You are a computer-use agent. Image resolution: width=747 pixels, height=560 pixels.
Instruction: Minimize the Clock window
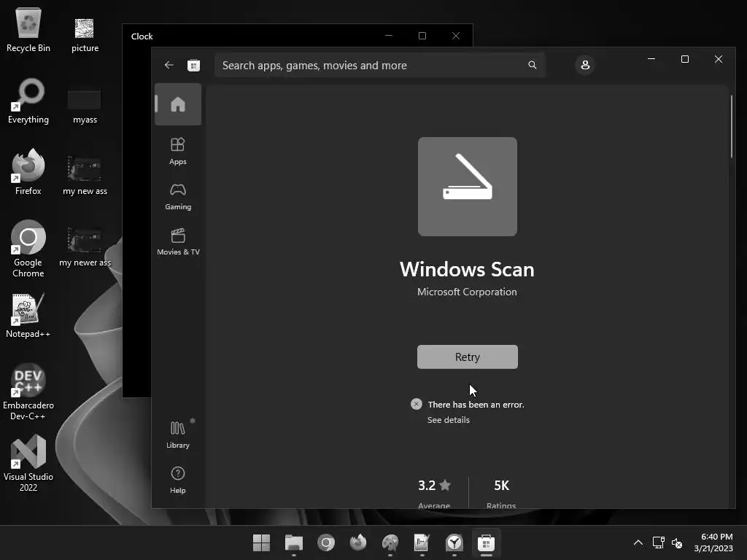pyautogui.click(x=389, y=36)
